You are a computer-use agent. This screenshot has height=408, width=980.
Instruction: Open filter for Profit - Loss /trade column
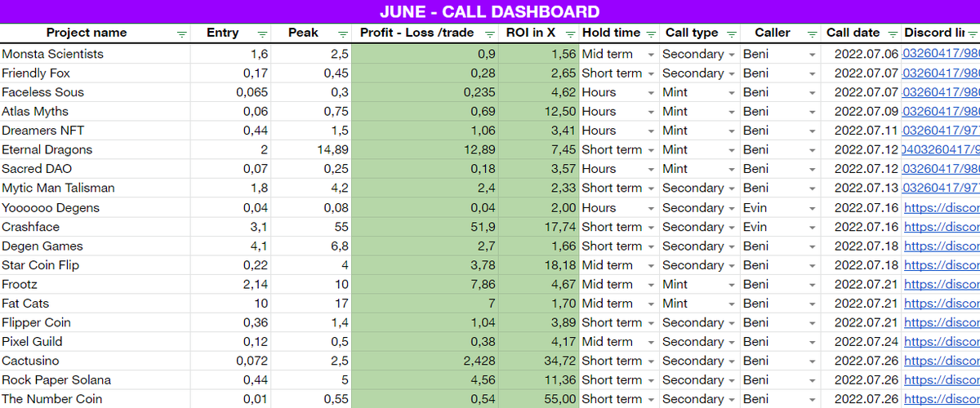pos(489,34)
